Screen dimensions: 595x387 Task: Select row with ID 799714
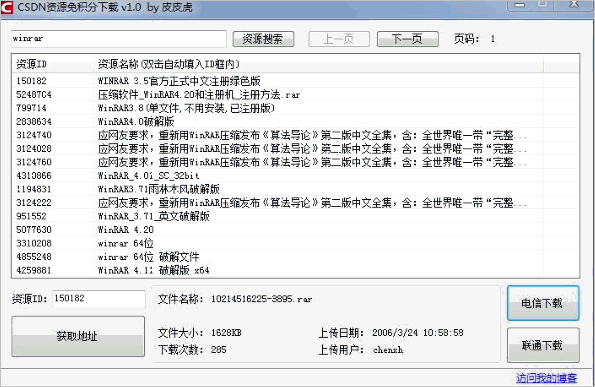296,108
